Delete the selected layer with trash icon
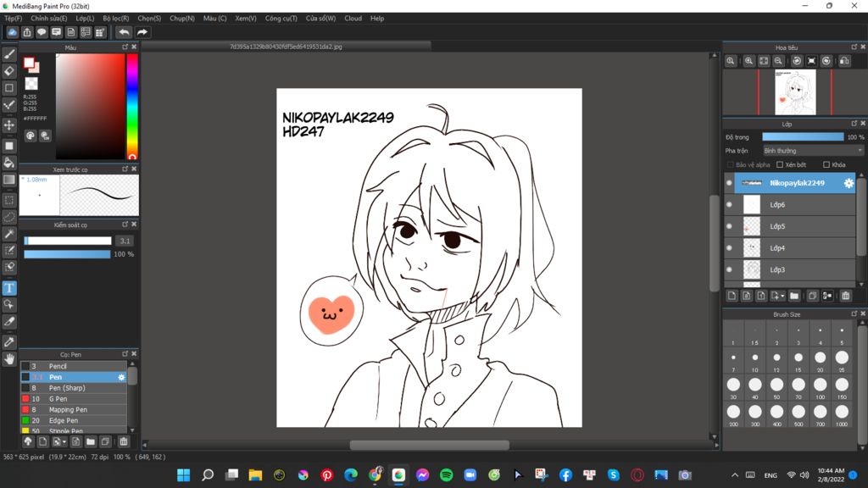The height and width of the screenshot is (488, 868). point(846,296)
